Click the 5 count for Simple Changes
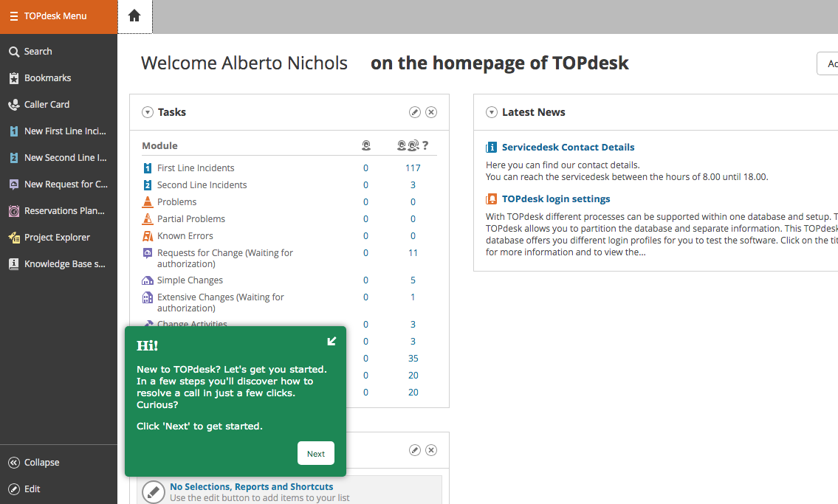 tap(413, 280)
